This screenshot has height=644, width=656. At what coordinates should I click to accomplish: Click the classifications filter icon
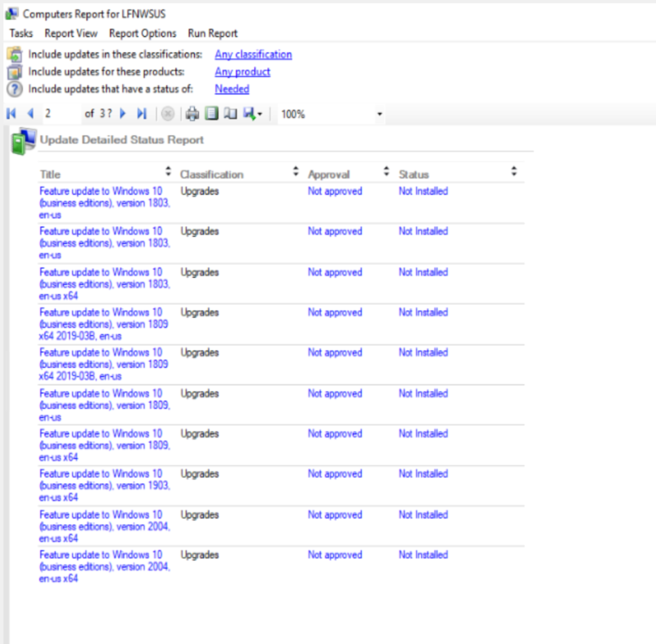pyautogui.click(x=15, y=54)
